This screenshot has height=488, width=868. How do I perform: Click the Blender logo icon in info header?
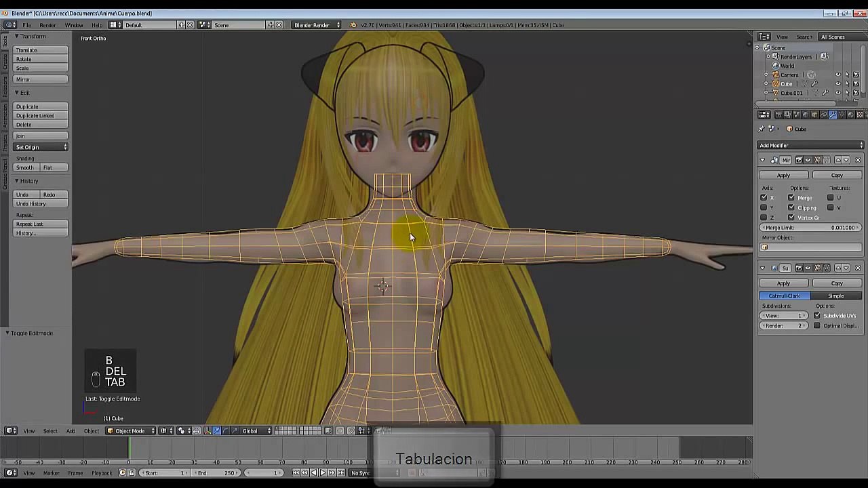click(353, 25)
